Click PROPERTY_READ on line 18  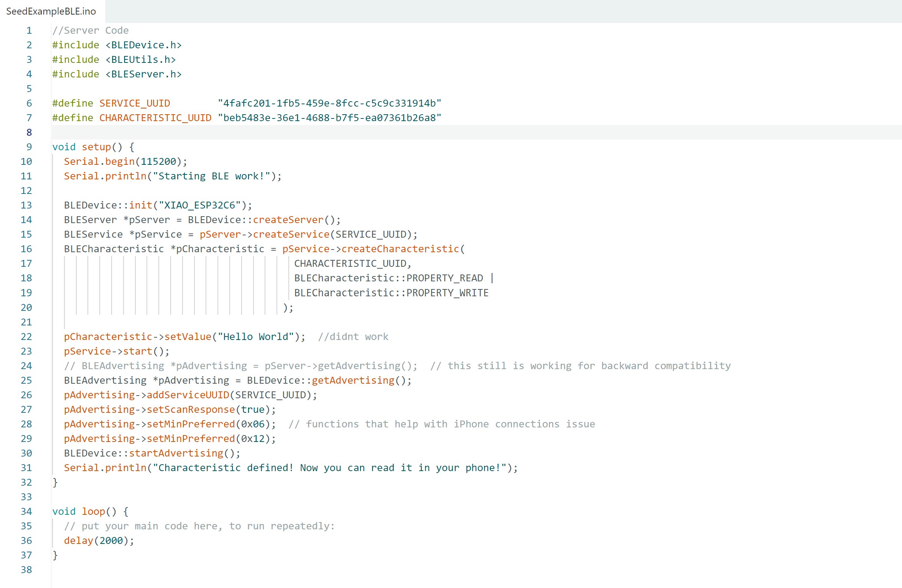[444, 278]
